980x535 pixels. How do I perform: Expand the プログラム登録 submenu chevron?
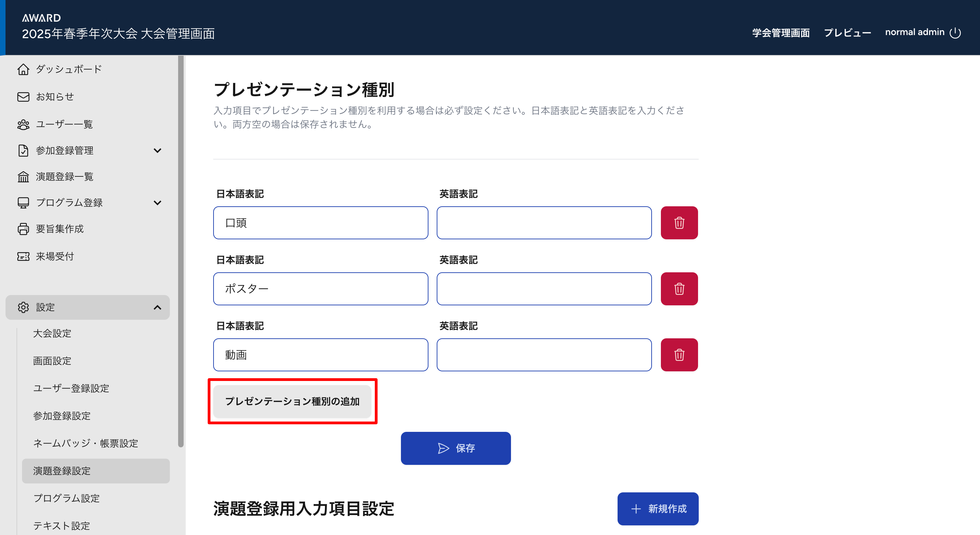[x=157, y=203]
